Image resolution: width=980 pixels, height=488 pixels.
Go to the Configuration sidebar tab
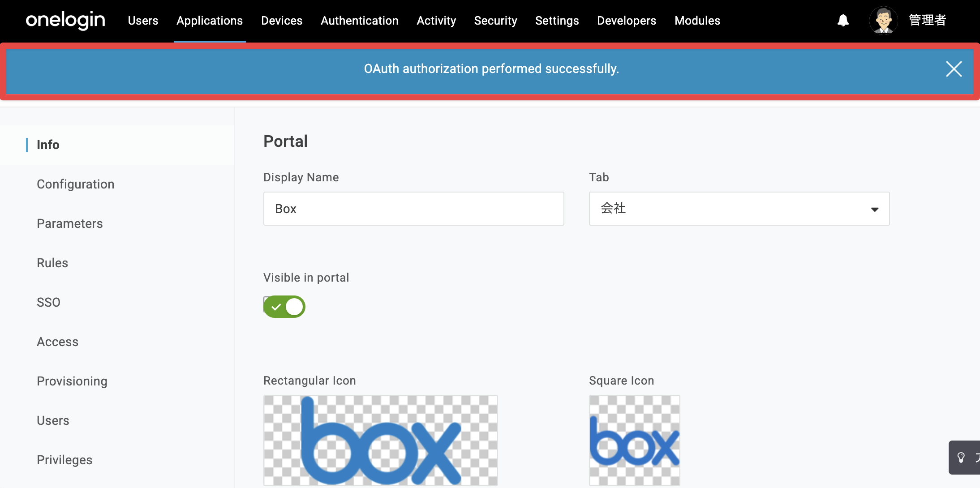(x=75, y=184)
